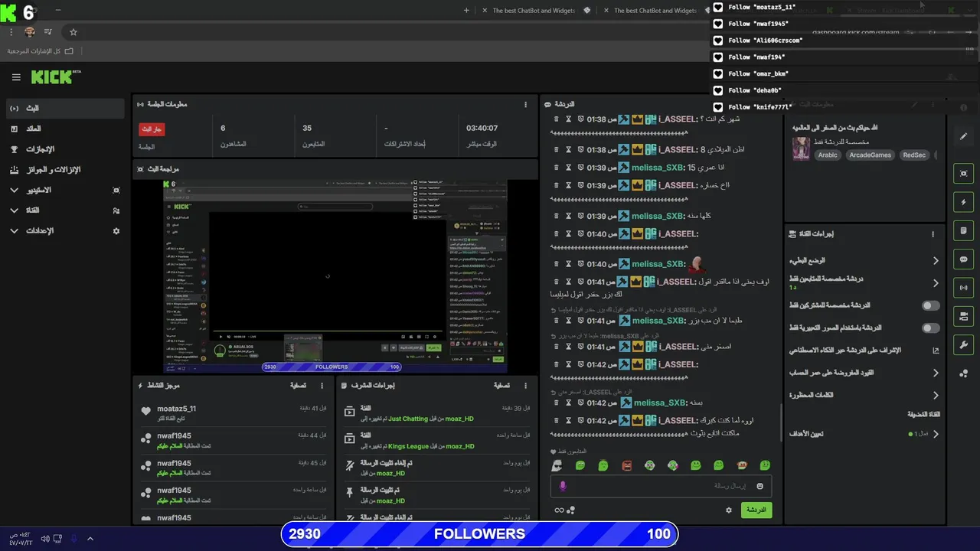Expand the الاستديو (Studio) sidebar section
The height and width of the screenshot is (551, 980).
coord(65,190)
